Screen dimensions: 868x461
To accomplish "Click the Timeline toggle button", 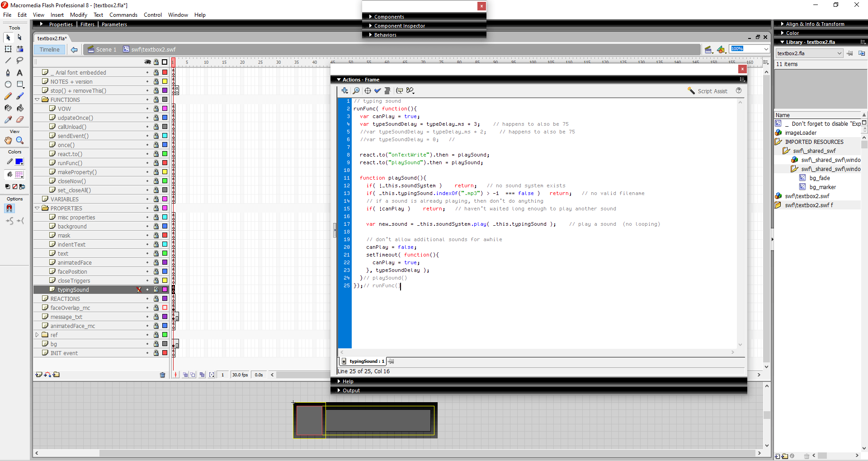I will tap(49, 49).
